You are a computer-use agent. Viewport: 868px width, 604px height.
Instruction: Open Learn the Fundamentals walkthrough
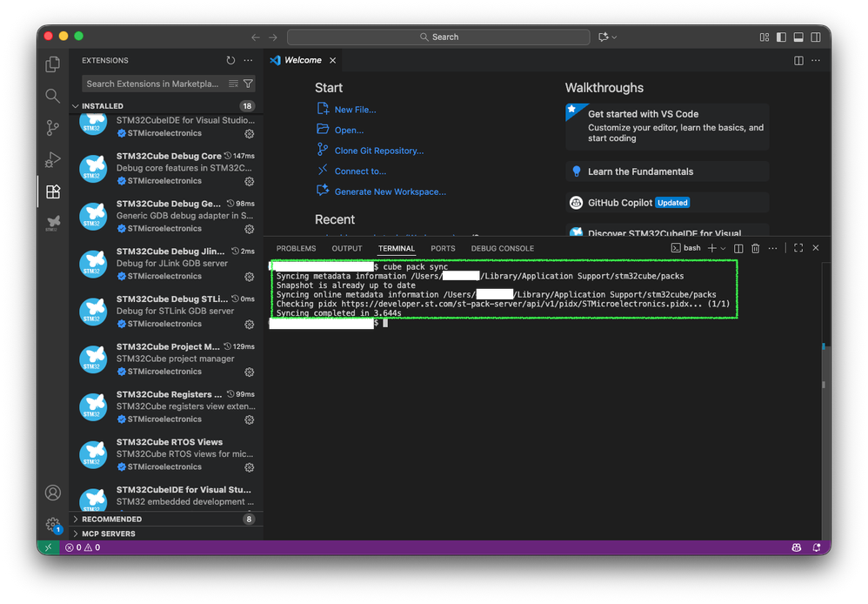667,171
